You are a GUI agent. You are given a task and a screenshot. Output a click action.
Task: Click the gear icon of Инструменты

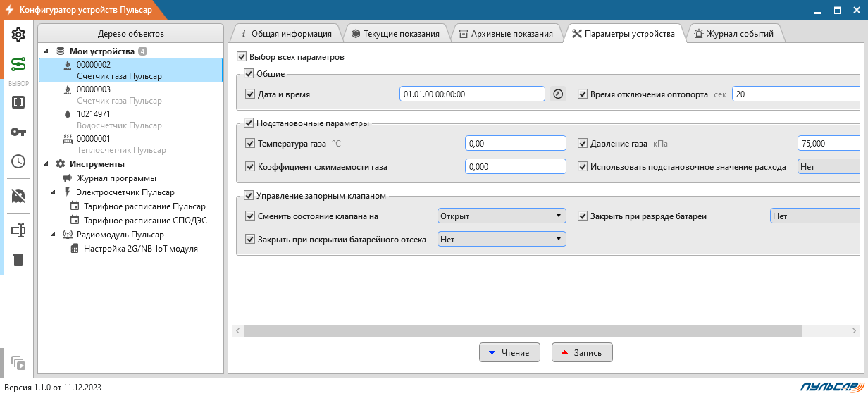point(60,164)
